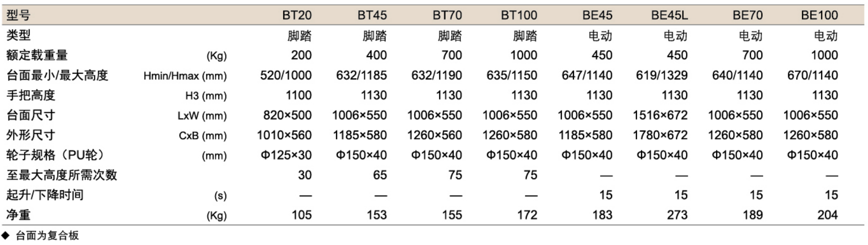This screenshot has width=868, height=245.
Task: Click the 额定载重量 row label
Action: (37, 56)
